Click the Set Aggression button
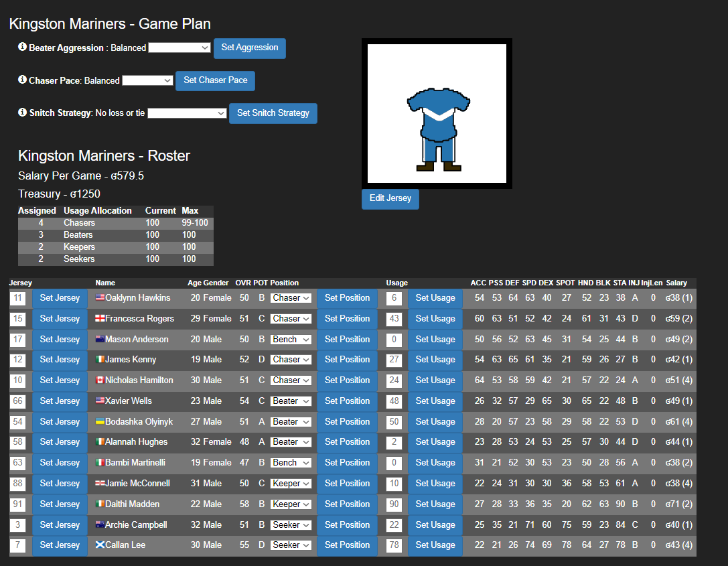The height and width of the screenshot is (566, 728). (249, 48)
